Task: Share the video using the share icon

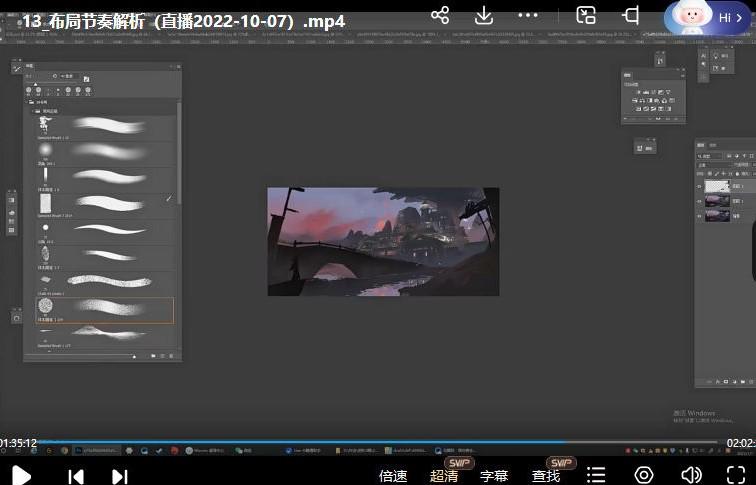Action: 440,15
